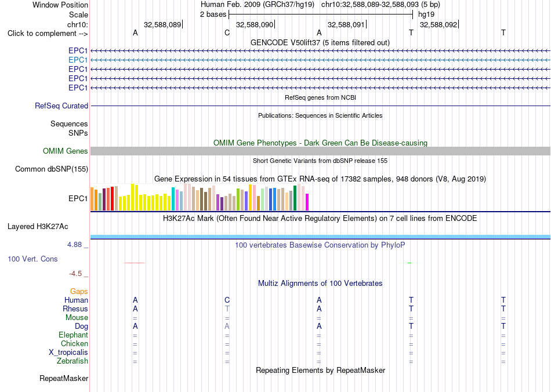551x392 pixels.
Task: Select the Dog alignment row label
Action: click(x=81, y=326)
